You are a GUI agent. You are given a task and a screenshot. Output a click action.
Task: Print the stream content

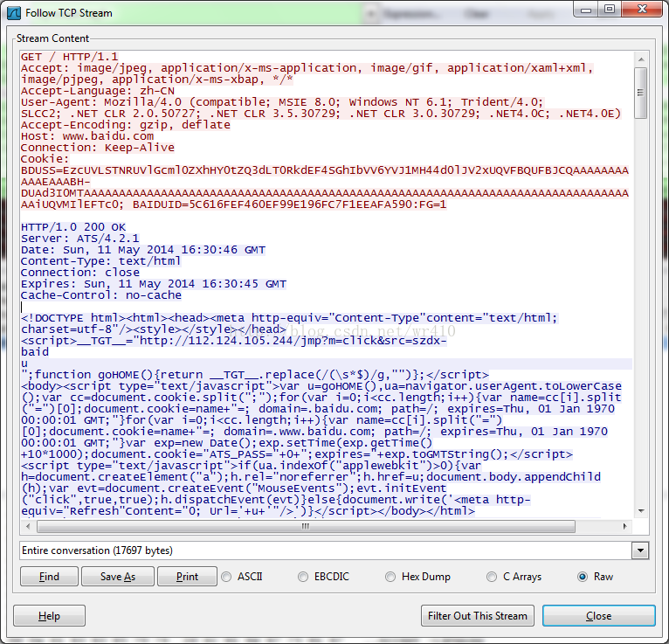coord(187,577)
